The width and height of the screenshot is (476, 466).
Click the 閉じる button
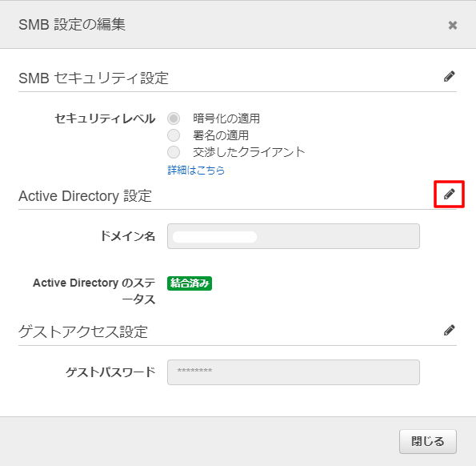[428, 441]
